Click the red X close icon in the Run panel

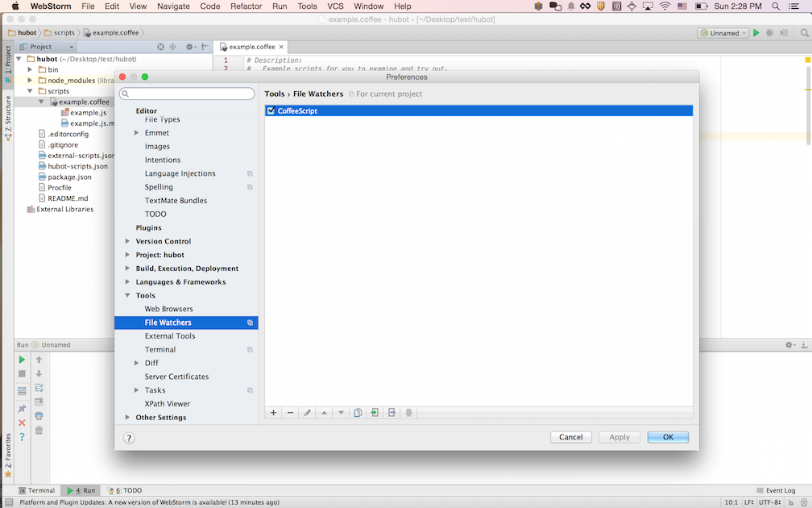(x=22, y=423)
